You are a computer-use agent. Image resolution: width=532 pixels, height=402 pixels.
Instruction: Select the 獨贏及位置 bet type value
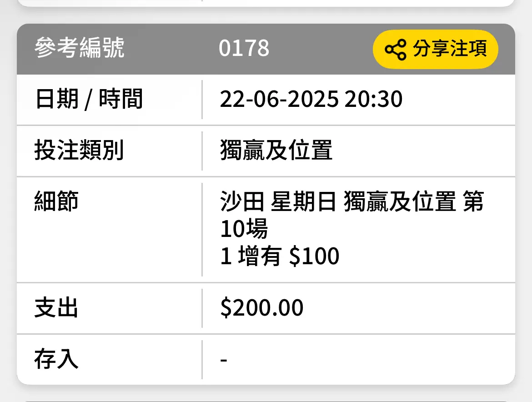point(276,150)
